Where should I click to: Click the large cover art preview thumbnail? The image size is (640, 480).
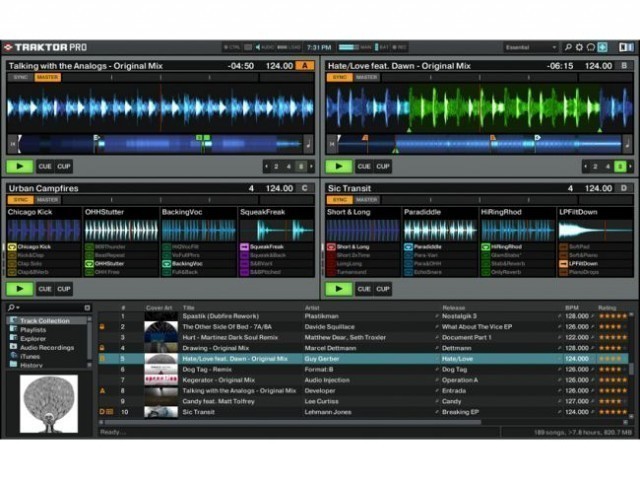click(49, 403)
